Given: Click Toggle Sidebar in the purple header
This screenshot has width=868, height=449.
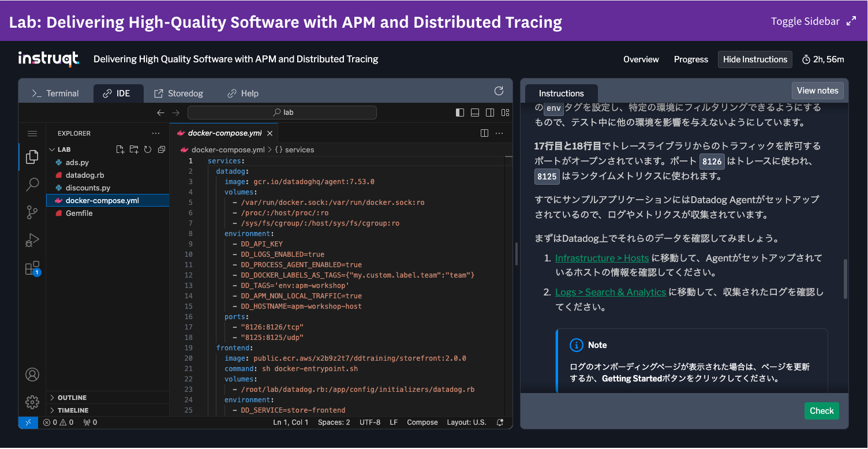Looking at the screenshot, I should tap(805, 21).
